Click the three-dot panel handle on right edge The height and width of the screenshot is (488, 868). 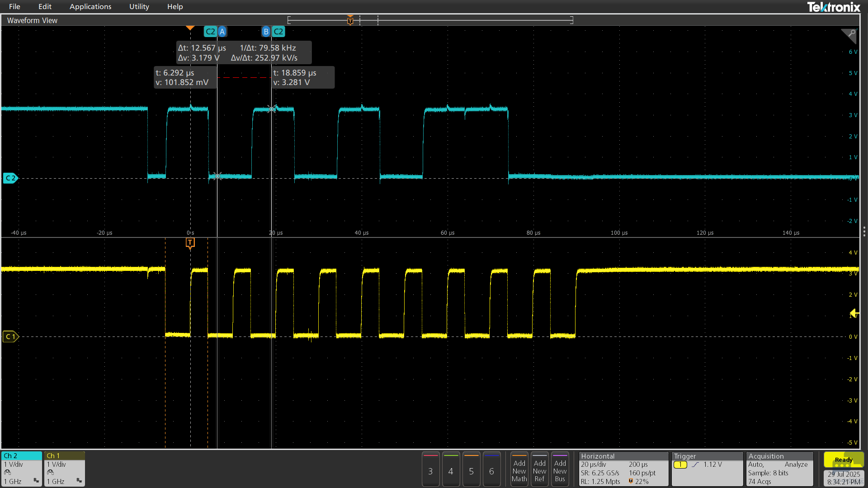(x=864, y=232)
